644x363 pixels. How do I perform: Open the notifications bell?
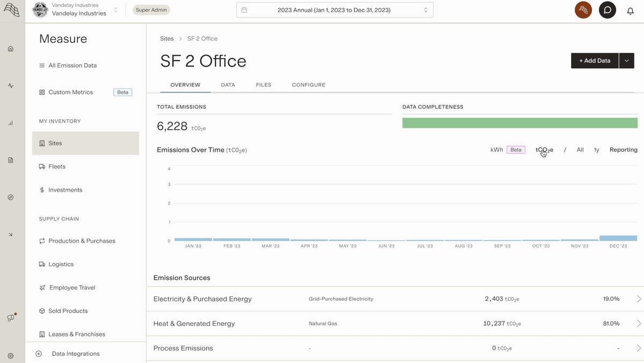(631, 10)
